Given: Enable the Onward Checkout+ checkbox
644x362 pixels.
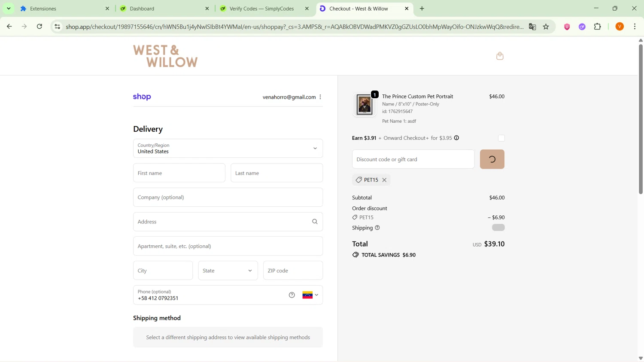Looking at the screenshot, I should point(501,138).
